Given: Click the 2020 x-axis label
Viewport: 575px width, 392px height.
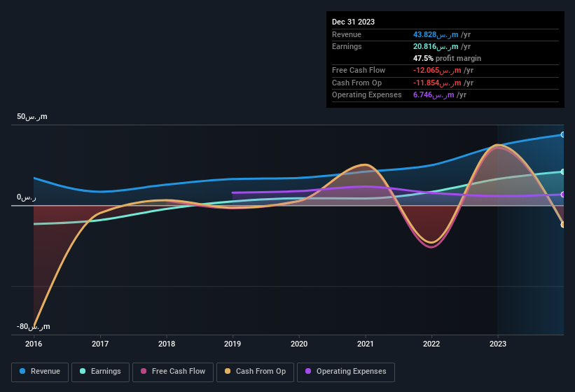Looking at the screenshot, I should pos(299,344).
